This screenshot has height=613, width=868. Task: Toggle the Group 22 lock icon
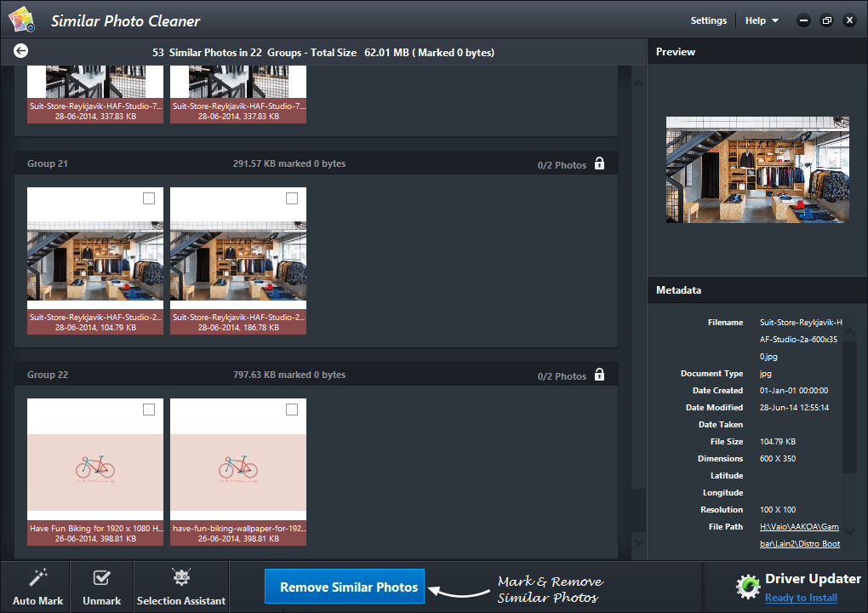(599, 375)
